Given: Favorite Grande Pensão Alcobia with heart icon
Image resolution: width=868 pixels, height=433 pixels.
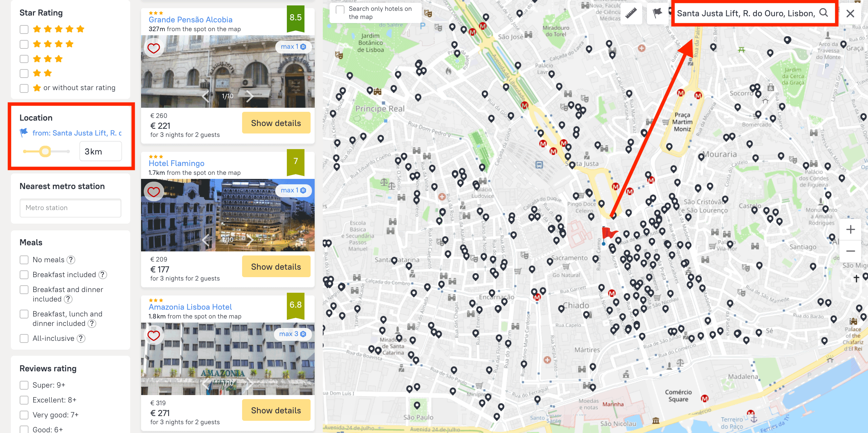Looking at the screenshot, I should [x=154, y=48].
